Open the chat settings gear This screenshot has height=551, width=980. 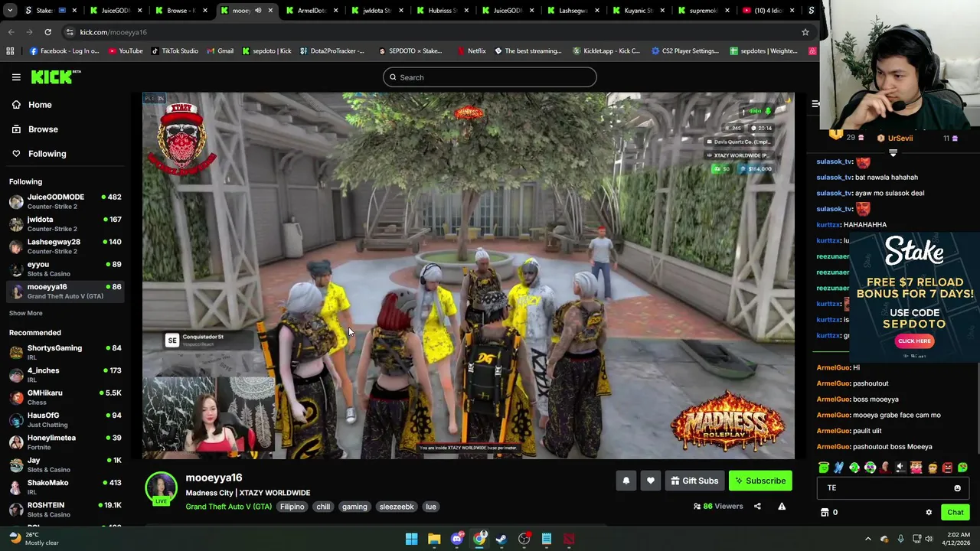[929, 512]
